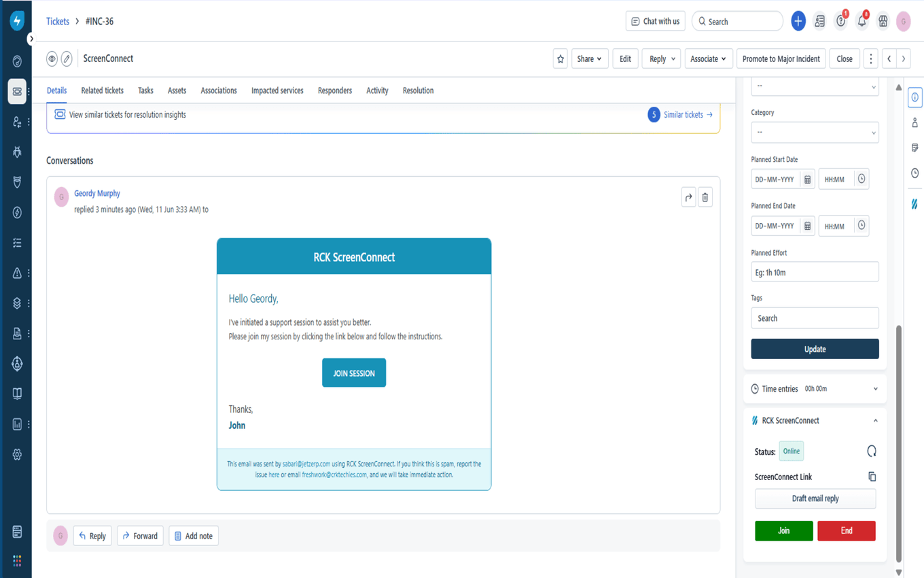Open the RCK ScreenConnect icon in right rail
The height and width of the screenshot is (578, 924).
(x=914, y=204)
